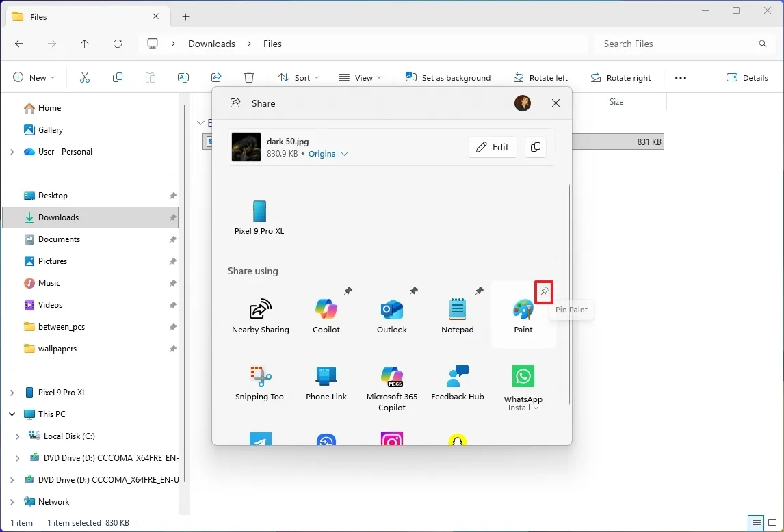Pin Paint to the share apps
Screen dimensions: 784x532
[544, 292]
